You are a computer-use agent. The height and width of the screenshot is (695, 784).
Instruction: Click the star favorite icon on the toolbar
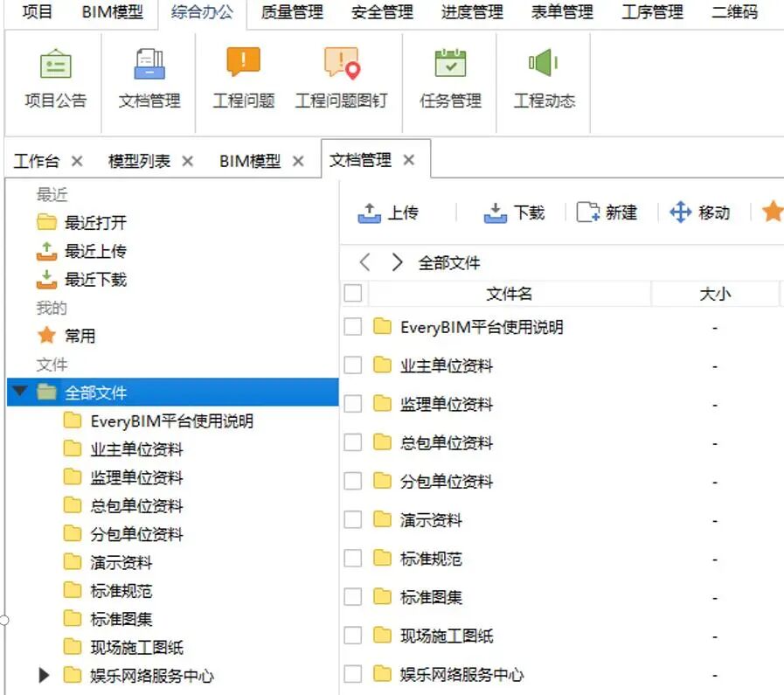click(774, 212)
